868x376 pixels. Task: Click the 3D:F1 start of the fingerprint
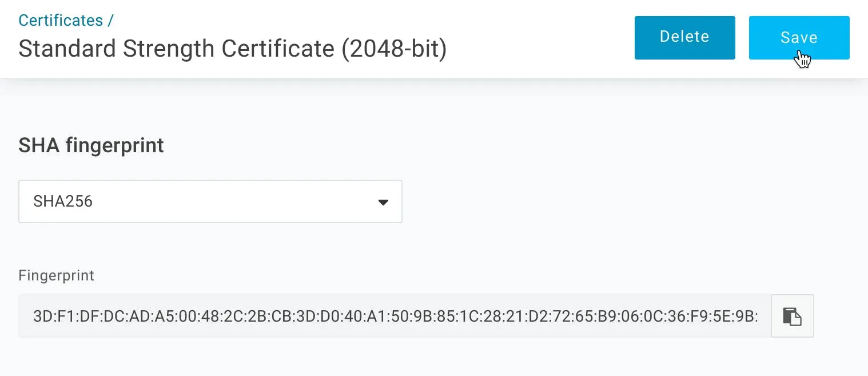(53, 316)
